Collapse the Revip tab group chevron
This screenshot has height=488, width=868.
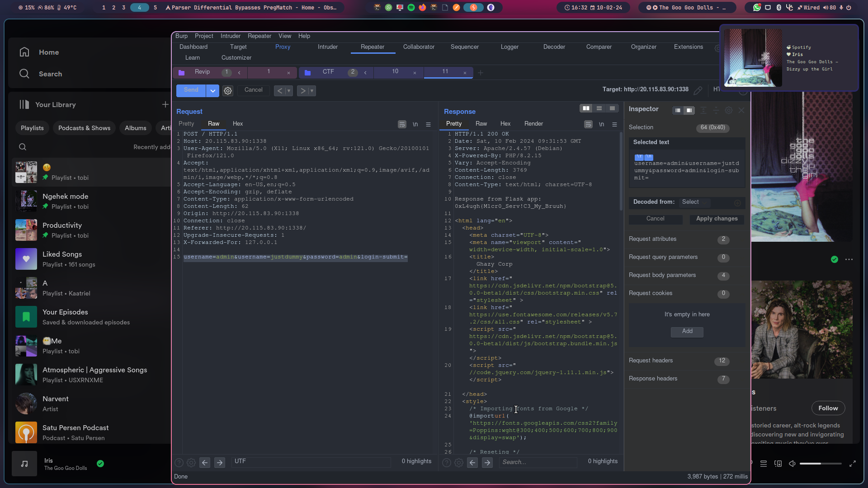pyautogui.click(x=239, y=72)
